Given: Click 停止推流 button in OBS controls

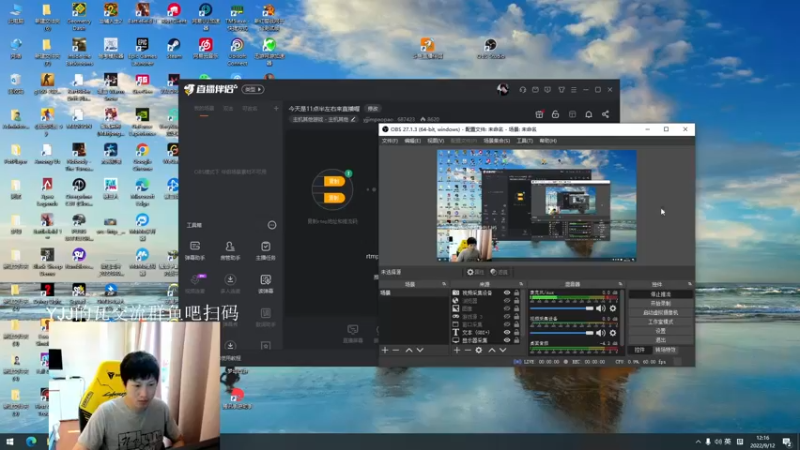Looking at the screenshot, I should click(661, 294).
